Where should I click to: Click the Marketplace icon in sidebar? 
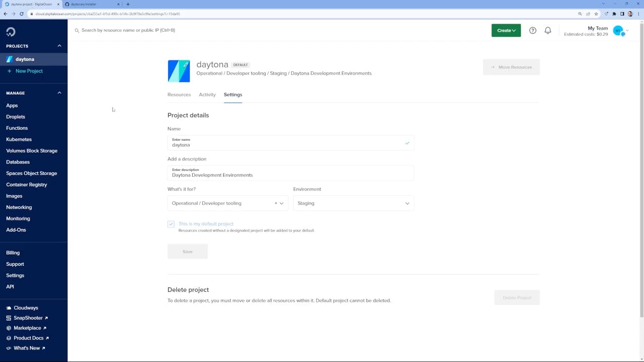coord(9,328)
